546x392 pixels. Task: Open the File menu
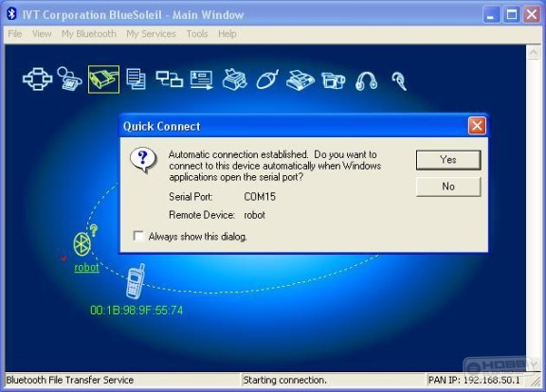coord(14,34)
